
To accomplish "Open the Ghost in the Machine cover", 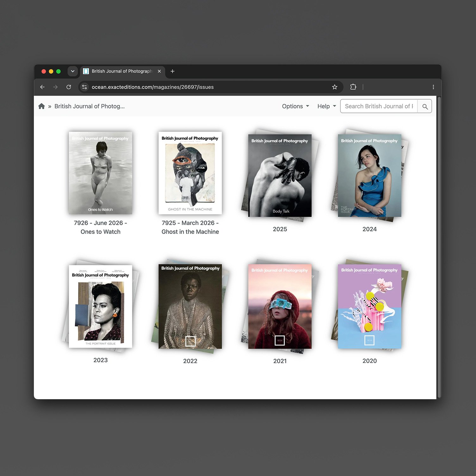I will pyautogui.click(x=190, y=173).
